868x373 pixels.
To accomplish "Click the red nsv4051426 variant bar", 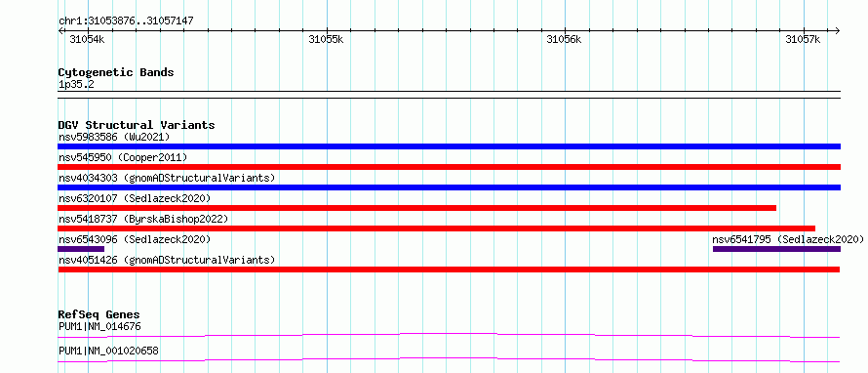I will tap(449, 269).
